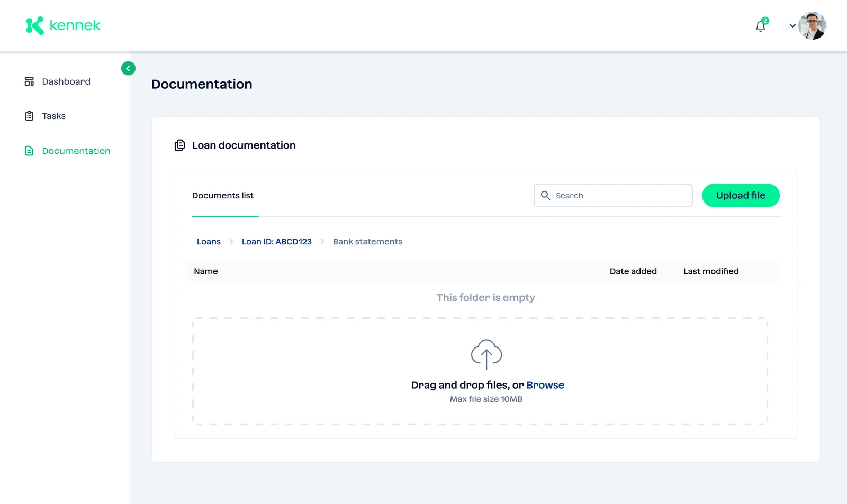Switch to the Documents list tab
The height and width of the screenshot is (504, 847).
tap(223, 196)
